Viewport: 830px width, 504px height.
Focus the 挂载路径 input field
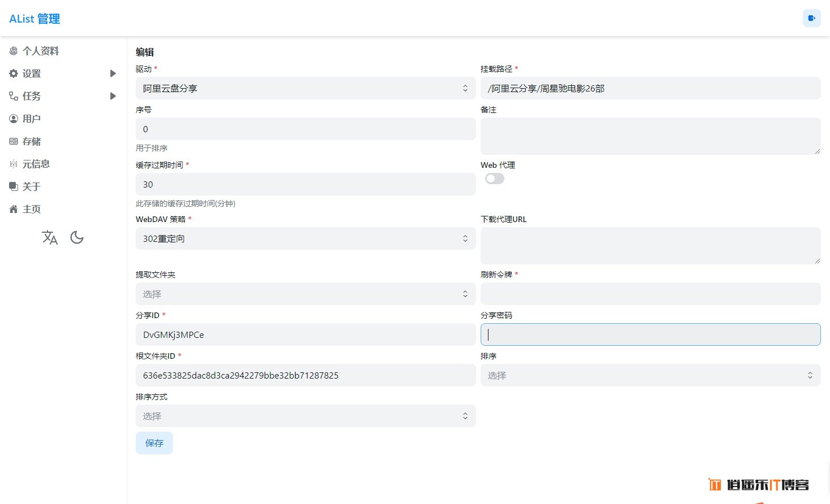651,88
